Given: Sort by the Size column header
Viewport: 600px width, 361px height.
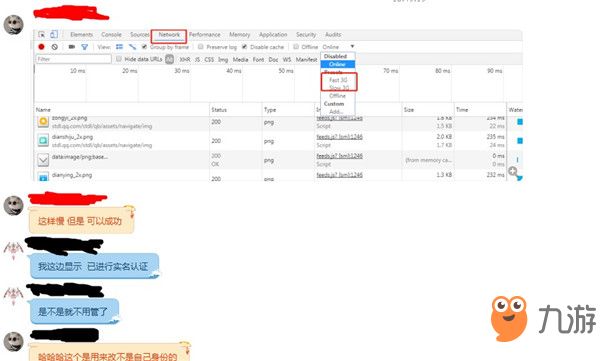Looking at the screenshot, I should tap(409, 109).
